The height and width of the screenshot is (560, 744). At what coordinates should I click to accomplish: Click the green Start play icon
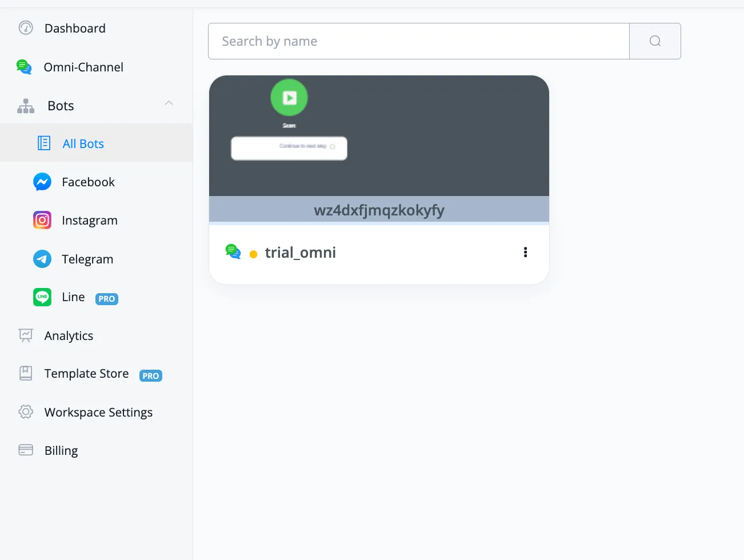pos(289,98)
